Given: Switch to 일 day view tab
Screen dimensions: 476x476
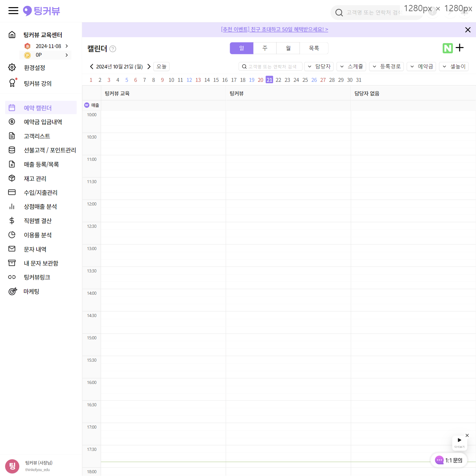Looking at the screenshot, I should point(242,48).
